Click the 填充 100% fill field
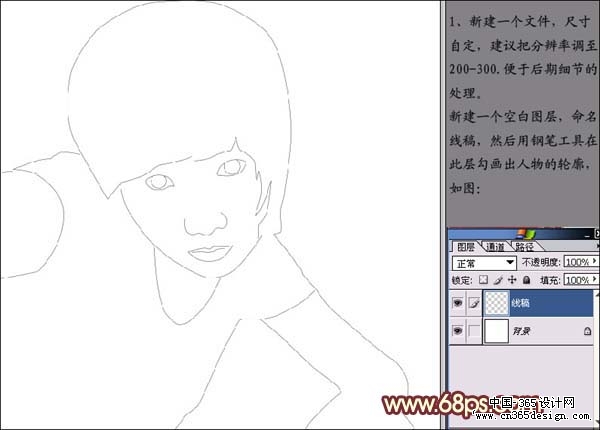Viewport: 600px width, 430px height. coord(577,280)
